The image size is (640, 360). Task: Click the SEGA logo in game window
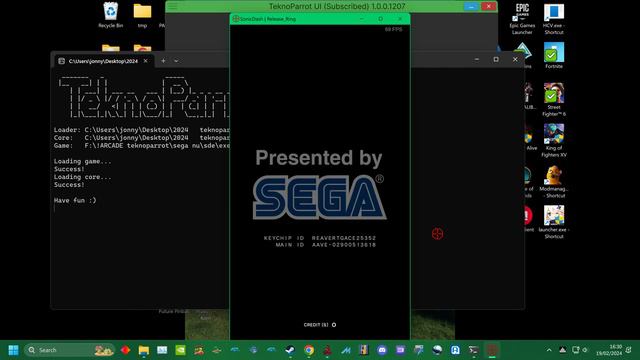tap(319, 197)
